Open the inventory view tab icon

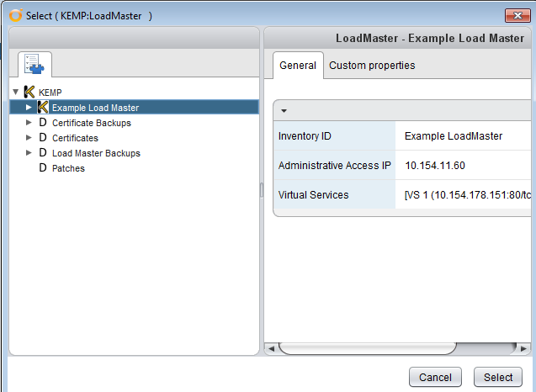(x=34, y=64)
